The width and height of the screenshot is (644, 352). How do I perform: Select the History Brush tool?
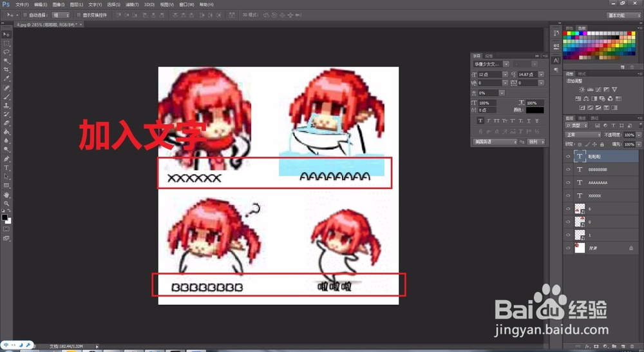pos(6,114)
